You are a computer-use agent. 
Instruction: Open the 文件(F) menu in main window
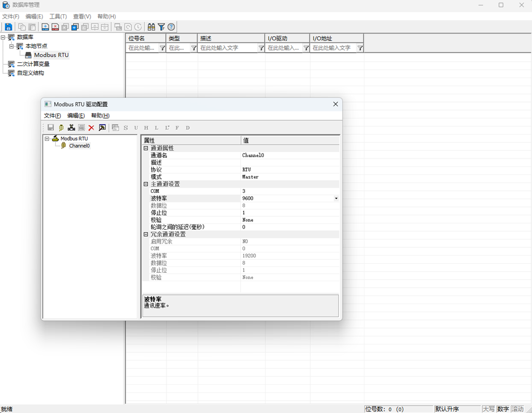11,16
